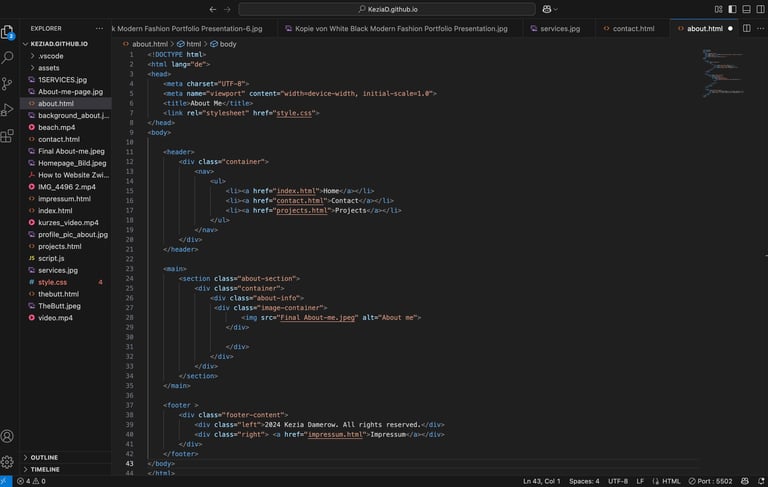
Task: Follow the style.css link on line 7
Action: coord(294,113)
